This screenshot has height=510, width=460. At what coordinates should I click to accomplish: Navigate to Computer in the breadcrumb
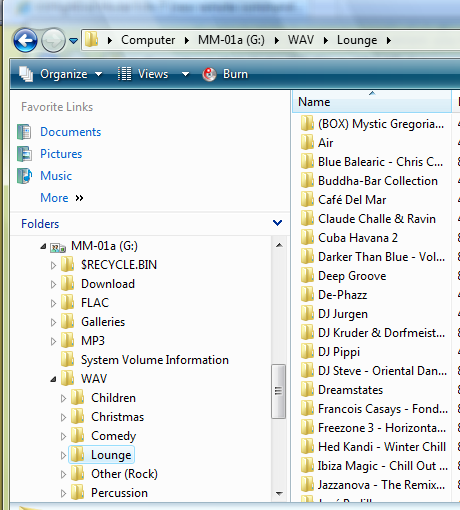click(x=148, y=40)
